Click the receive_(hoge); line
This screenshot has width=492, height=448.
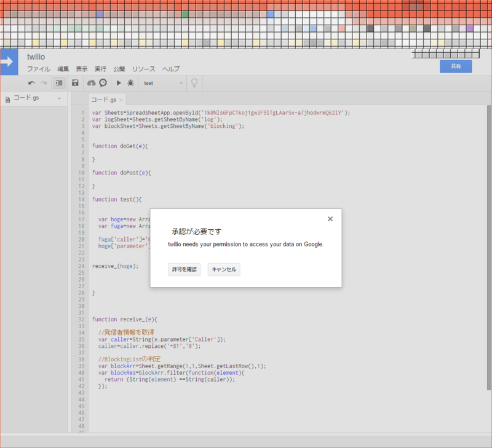(x=115, y=266)
